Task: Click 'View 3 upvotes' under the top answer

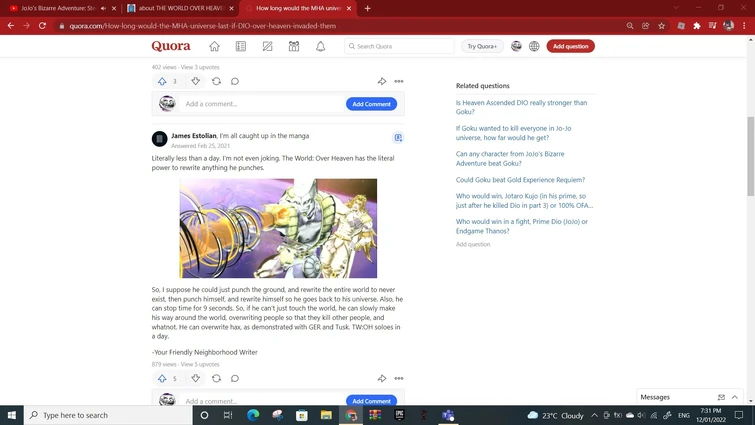Action: (x=200, y=67)
